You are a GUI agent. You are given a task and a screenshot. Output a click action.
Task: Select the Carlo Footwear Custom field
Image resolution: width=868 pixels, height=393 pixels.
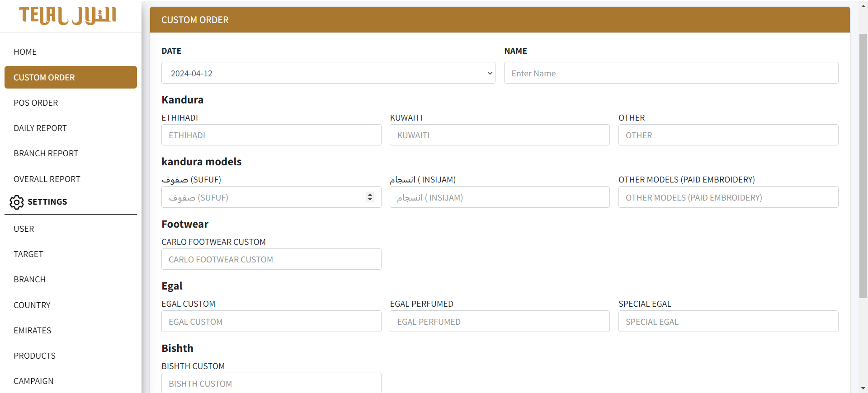[x=271, y=259]
